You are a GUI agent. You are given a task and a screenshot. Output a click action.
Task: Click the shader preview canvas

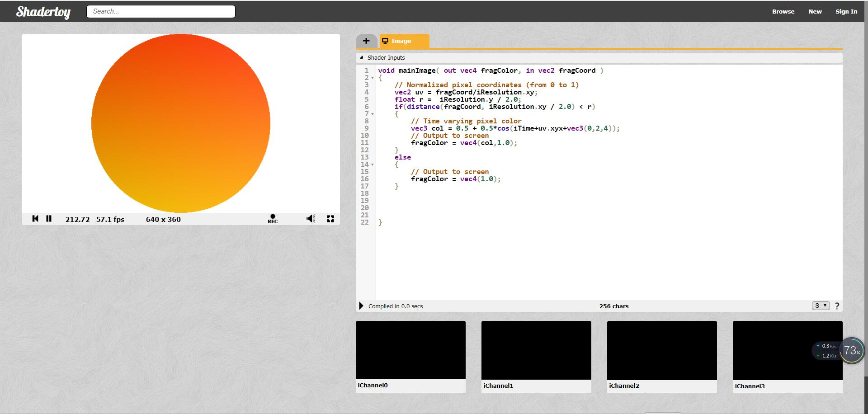(x=181, y=123)
